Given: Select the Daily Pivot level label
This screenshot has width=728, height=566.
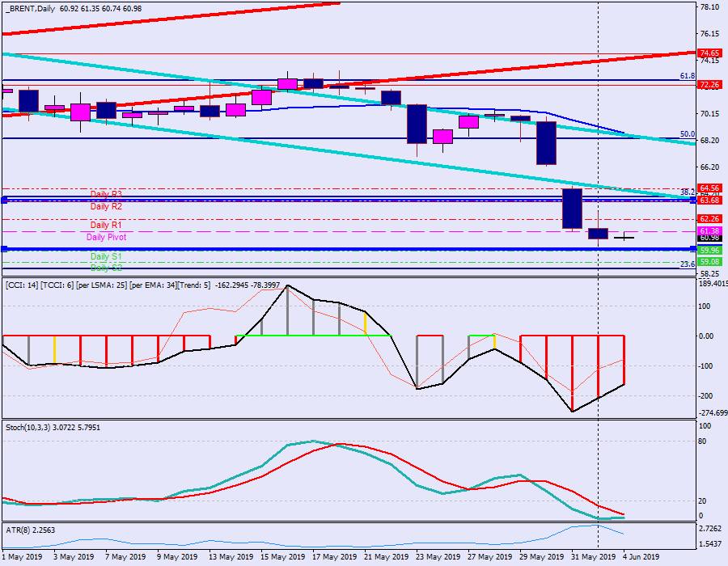Looking at the screenshot, I should pyautogui.click(x=106, y=238).
